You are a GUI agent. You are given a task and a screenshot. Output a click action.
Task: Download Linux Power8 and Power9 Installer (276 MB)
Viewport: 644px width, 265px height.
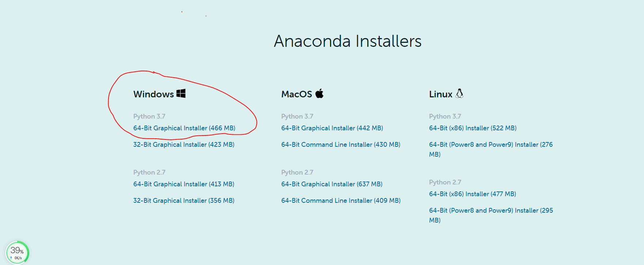(x=491, y=144)
